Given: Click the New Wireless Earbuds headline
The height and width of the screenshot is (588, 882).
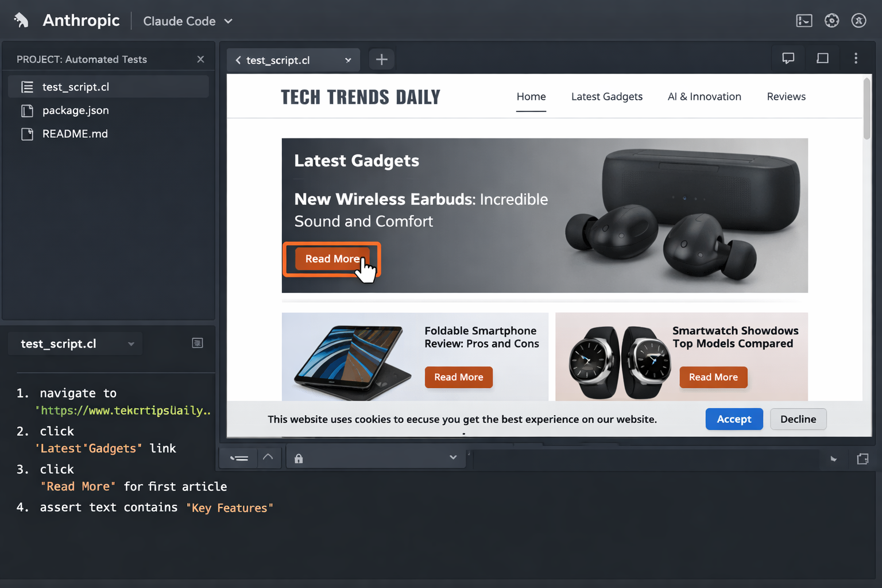Looking at the screenshot, I should coord(421,210).
